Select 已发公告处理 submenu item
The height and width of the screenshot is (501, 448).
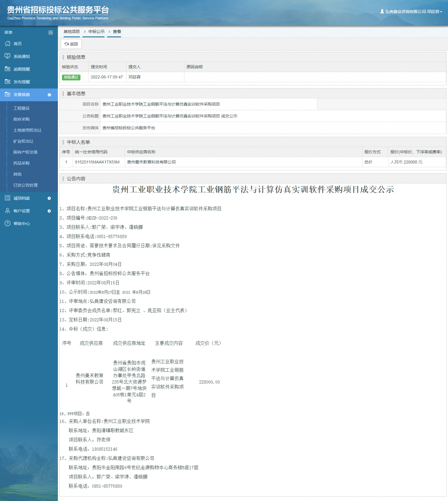click(25, 185)
